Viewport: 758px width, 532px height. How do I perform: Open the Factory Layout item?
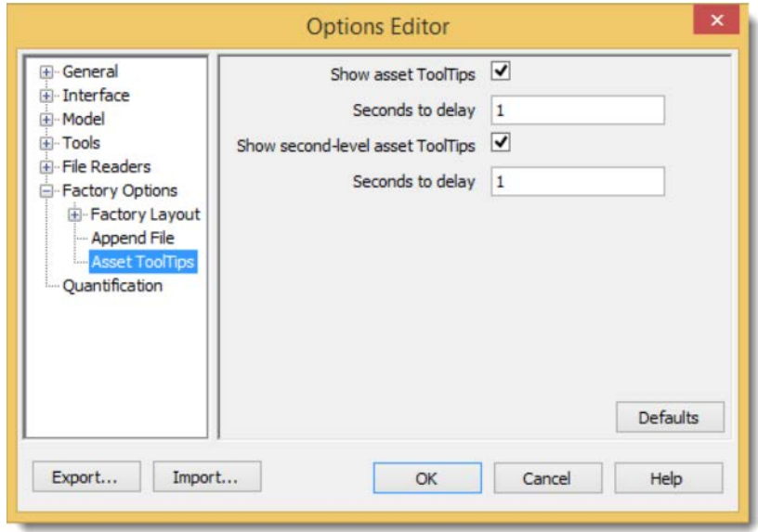145,214
